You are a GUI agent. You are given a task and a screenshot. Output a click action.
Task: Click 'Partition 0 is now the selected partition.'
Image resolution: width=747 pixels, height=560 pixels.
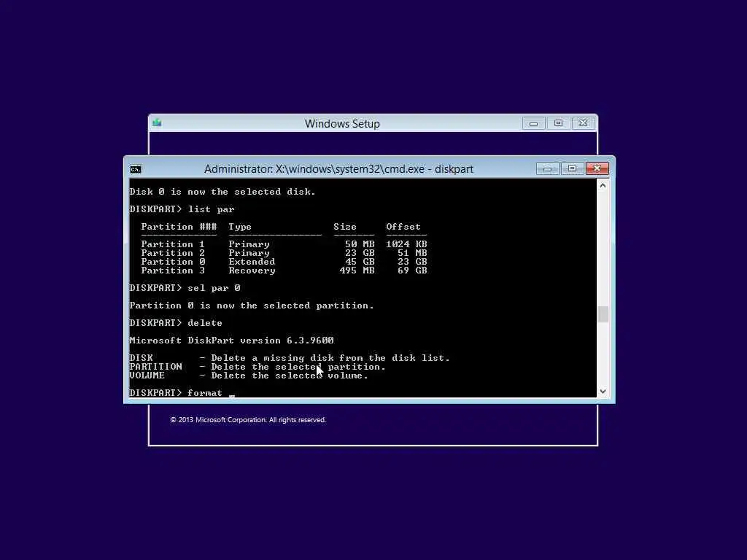252,306
